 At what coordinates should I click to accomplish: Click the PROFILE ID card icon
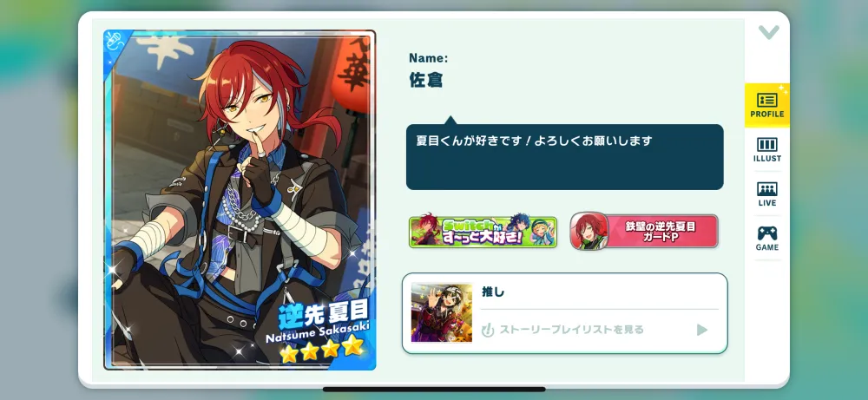tap(766, 100)
